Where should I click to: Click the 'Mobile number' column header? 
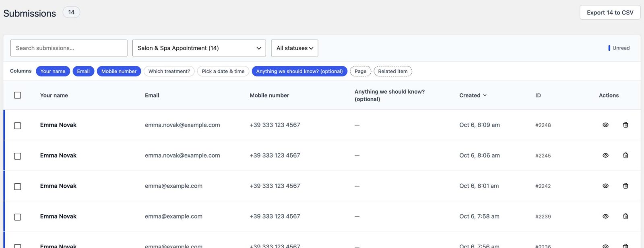(x=269, y=95)
